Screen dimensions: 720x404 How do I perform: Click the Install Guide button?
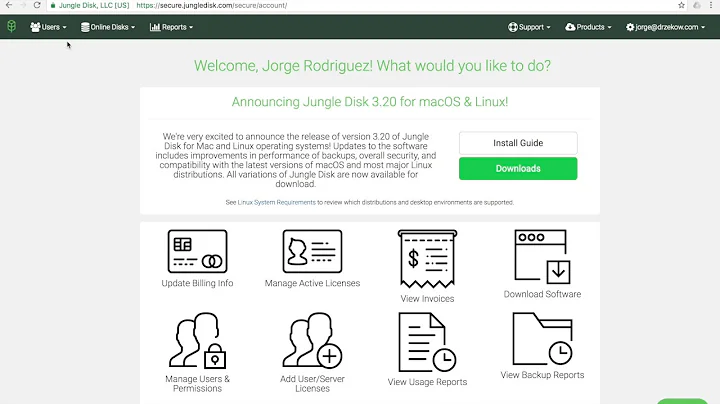click(518, 143)
